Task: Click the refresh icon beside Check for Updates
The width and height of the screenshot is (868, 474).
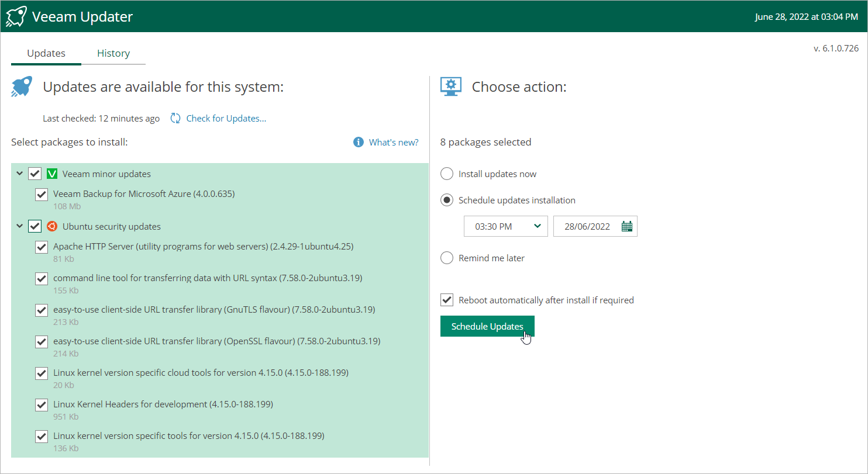Action: [175, 119]
